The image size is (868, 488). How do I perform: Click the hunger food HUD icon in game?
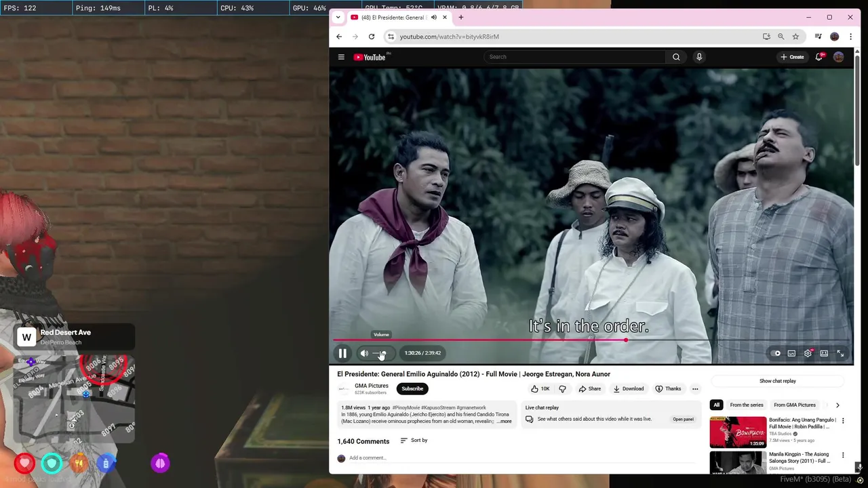click(x=79, y=463)
